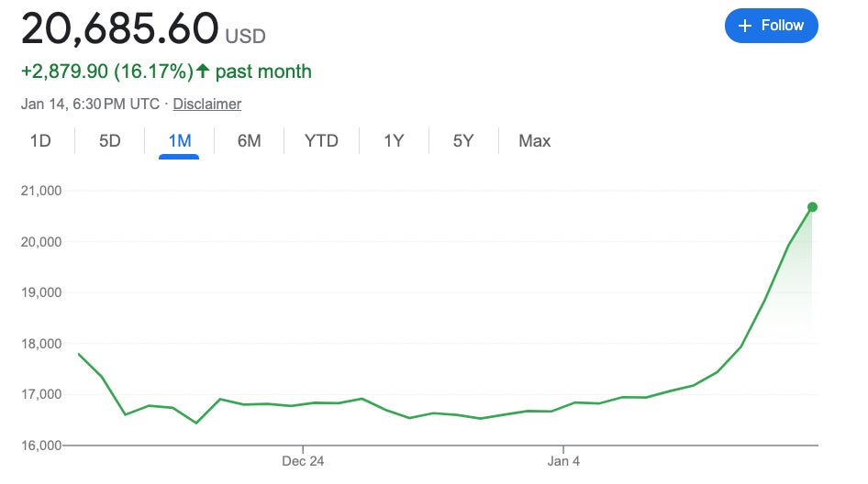This screenshot has height=484, width=868.
Task: Click the Dec 24 axis label
Action: pyautogui.click(x=303, y=461)
